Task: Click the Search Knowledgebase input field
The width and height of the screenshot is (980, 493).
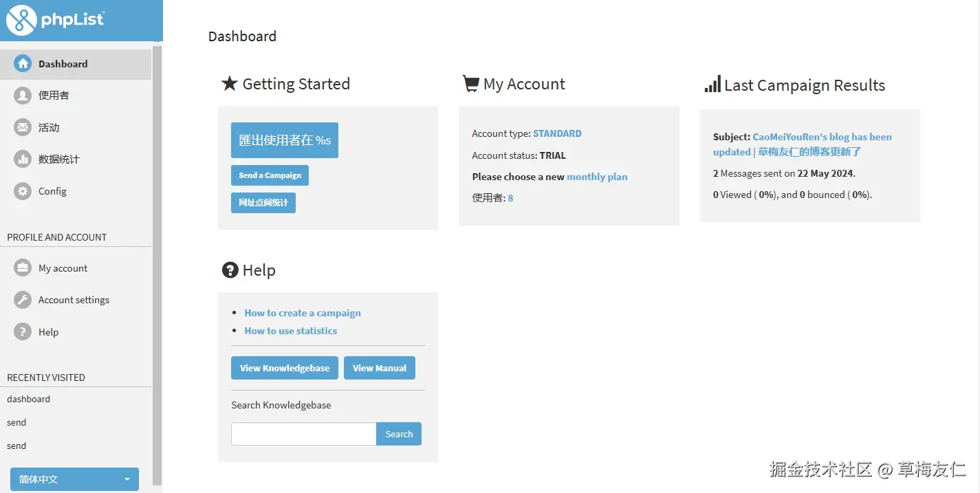Action: 303,434
